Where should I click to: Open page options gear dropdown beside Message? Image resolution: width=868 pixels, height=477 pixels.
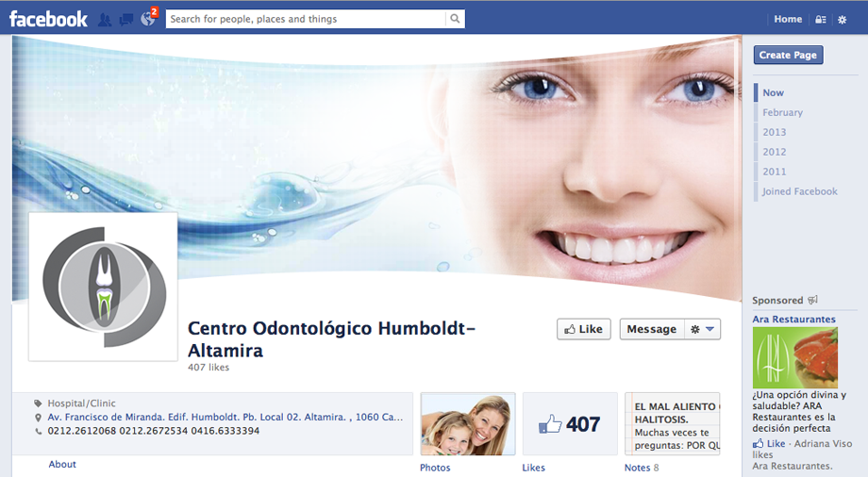(703, 329)
